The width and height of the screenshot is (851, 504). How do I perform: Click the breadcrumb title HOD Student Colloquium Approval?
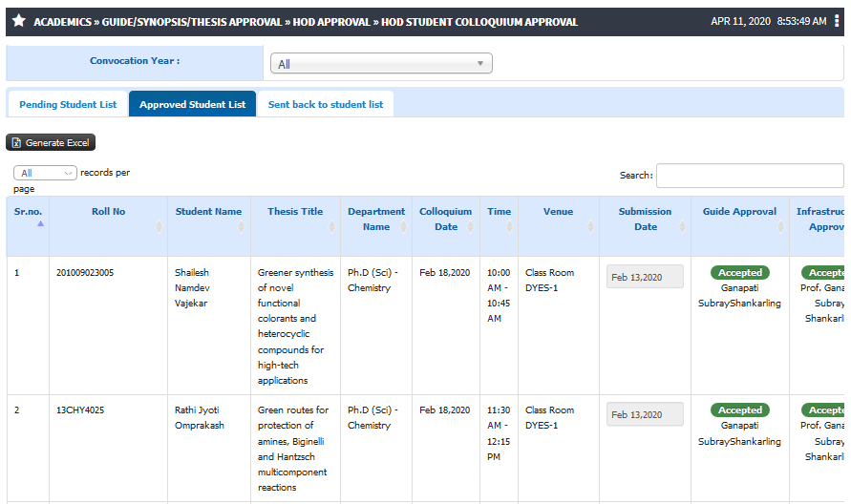(x=479, y=22)
